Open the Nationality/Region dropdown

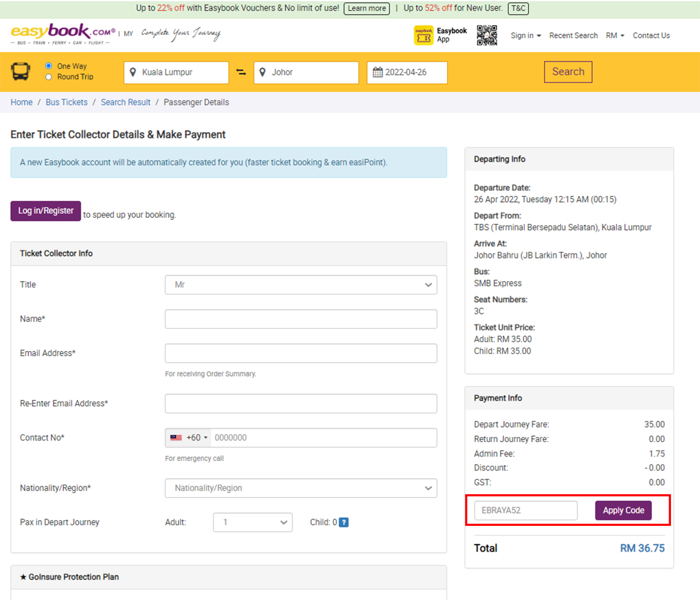301,488
